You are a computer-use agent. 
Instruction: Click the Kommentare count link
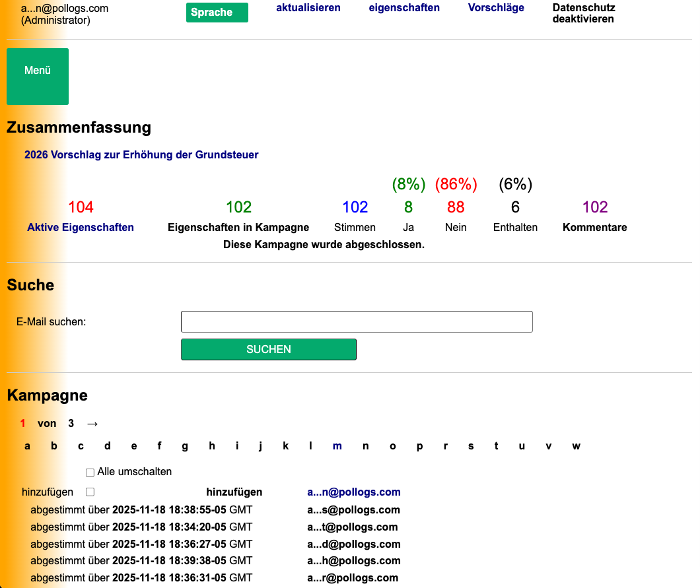(x=594, y=227)
